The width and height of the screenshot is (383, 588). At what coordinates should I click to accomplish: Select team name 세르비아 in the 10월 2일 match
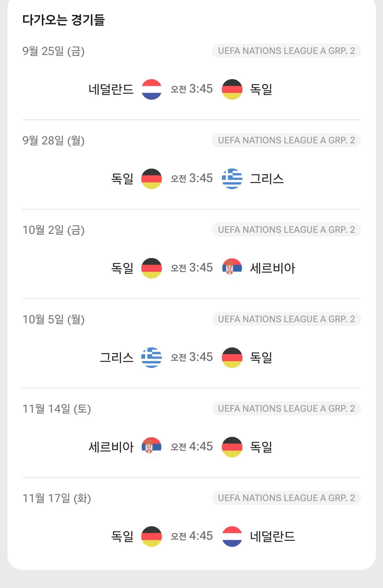pyautogui.click(x=273, y=268)
